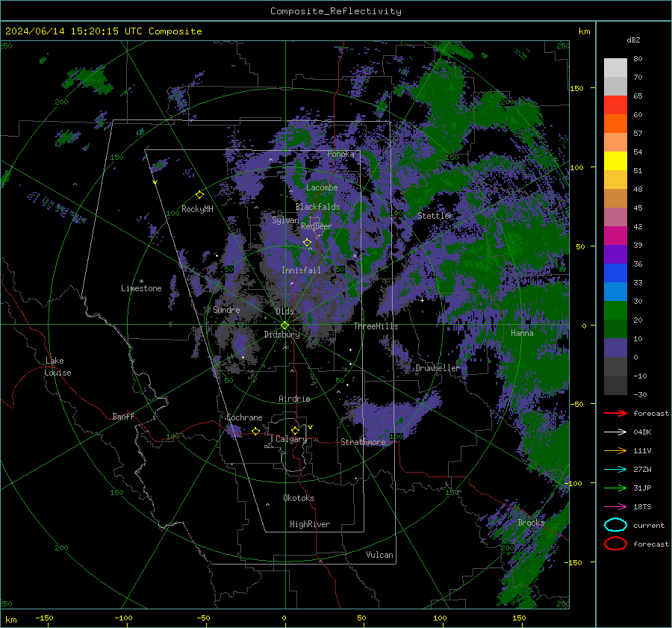Screen dimensions: 672x628
Task: Click the Olds city label
Action: pos(284,311)
